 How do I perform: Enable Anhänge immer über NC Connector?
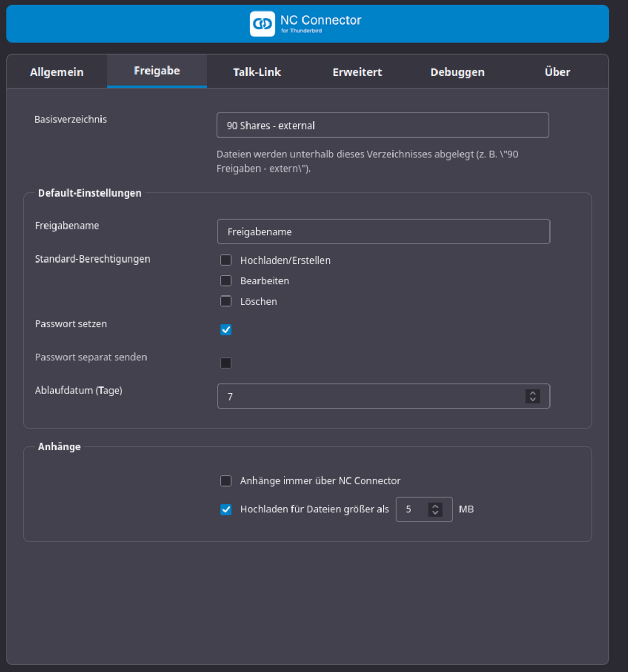[x=226, y=481]
